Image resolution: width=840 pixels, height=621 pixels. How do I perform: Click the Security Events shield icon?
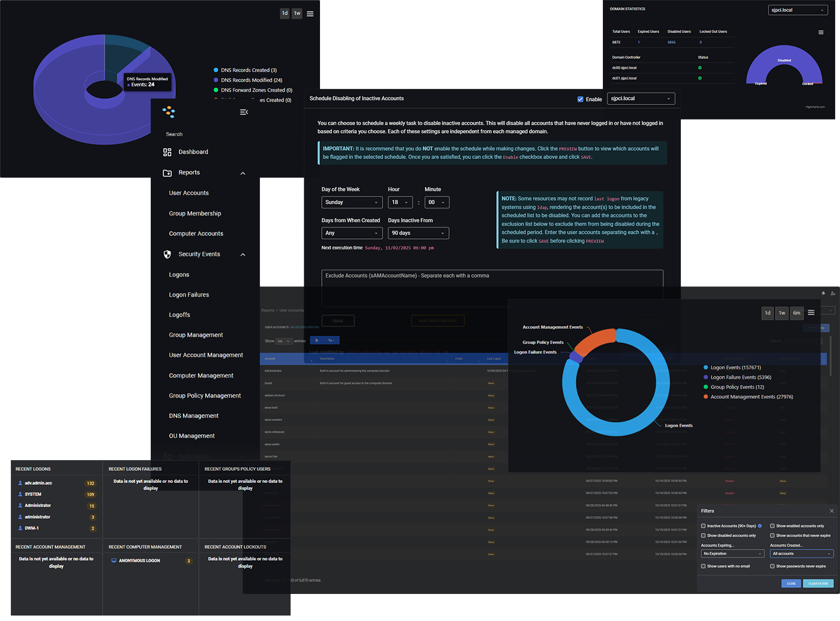[x=168, y=255]
